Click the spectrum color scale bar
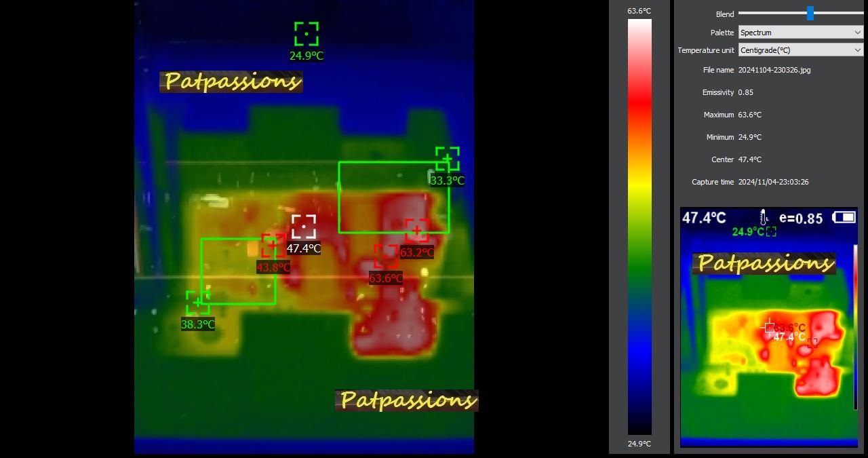This screenshot has height=458, width=868. point(639,227)
